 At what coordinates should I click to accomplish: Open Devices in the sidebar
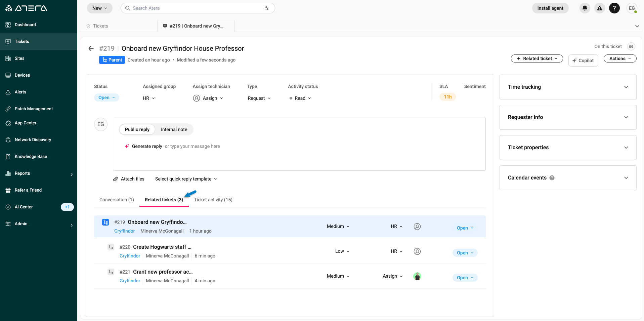click(x=39, y=75)
